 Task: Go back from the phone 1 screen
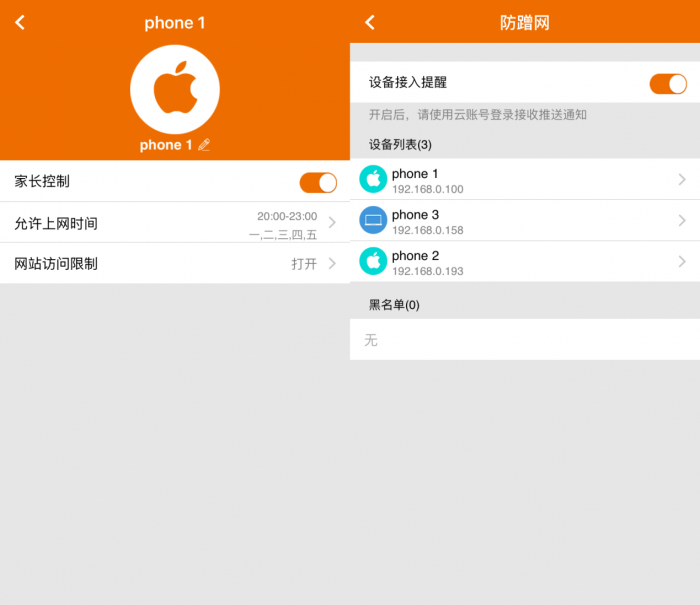pyautogui.click(x=20, y=22)
